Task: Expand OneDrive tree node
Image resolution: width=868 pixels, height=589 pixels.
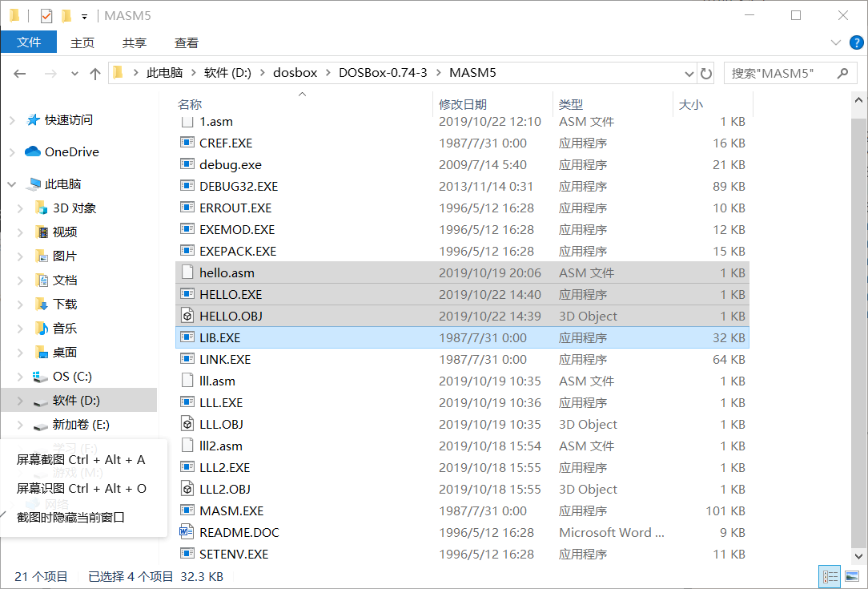Action: [12, 151]
